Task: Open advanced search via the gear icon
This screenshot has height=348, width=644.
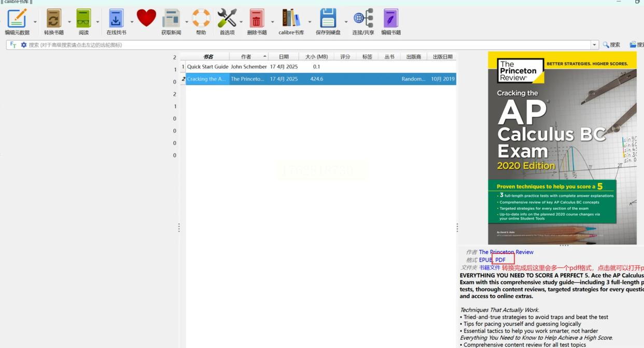Action: (23, 45)
